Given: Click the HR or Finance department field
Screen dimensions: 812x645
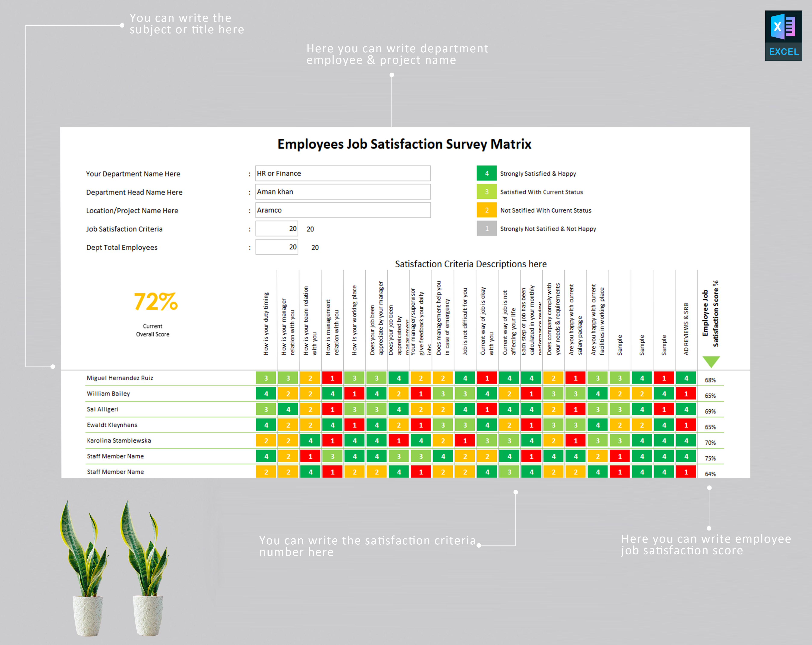Looking at the screenshot, I should 343,173.
